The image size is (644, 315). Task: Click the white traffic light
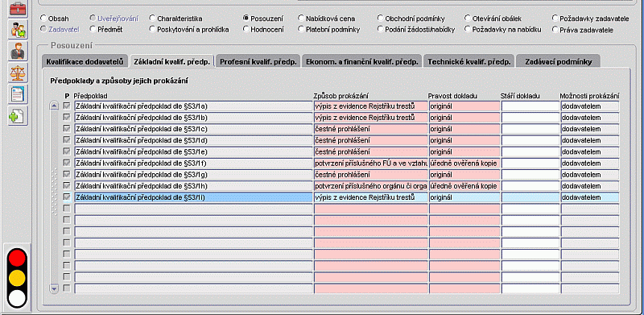click(17, 298)
